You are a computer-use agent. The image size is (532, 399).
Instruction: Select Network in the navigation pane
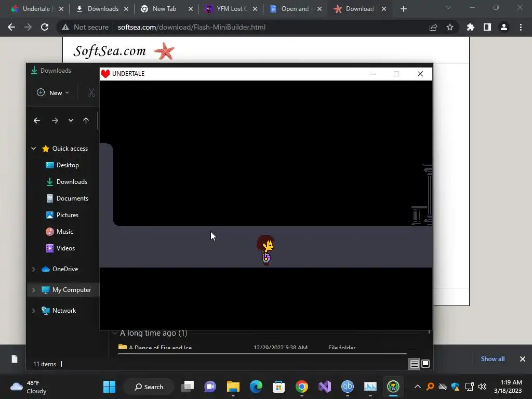(64, 311)
